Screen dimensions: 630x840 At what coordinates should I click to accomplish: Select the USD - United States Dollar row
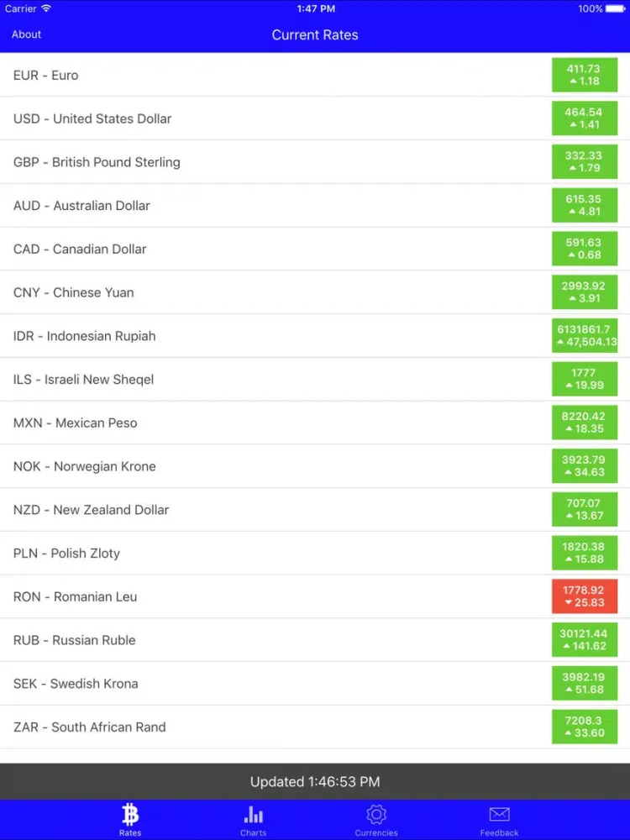pyautogui.click(x=252, y=119)
